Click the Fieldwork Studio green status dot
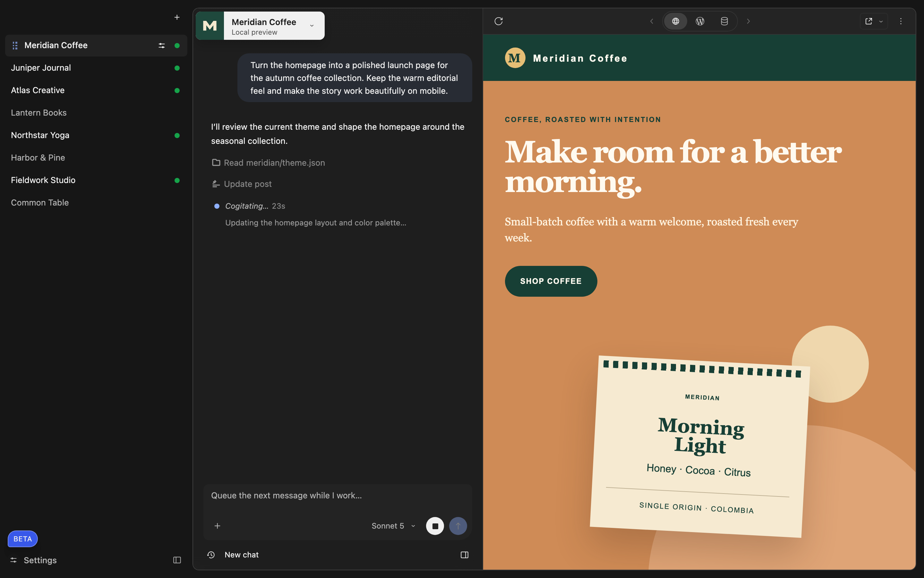The image size is (924, 578). click(x=177, y=180)
